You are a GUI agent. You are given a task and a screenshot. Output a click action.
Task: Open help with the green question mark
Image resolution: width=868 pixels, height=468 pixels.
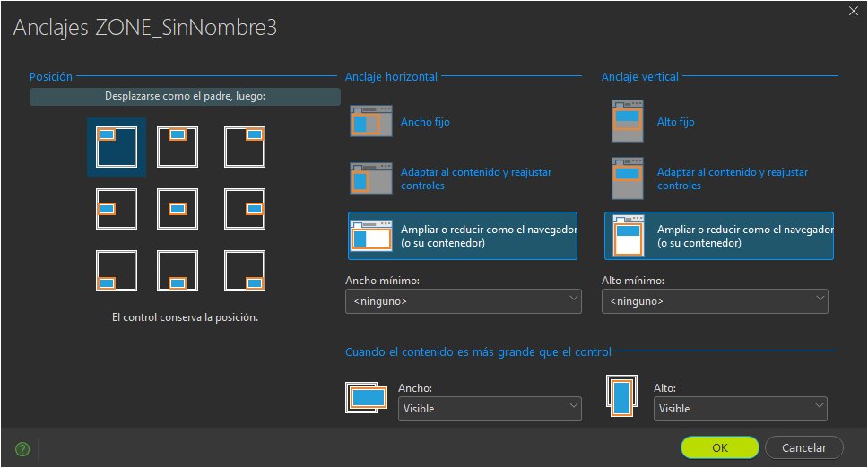[x=22, y=448]
